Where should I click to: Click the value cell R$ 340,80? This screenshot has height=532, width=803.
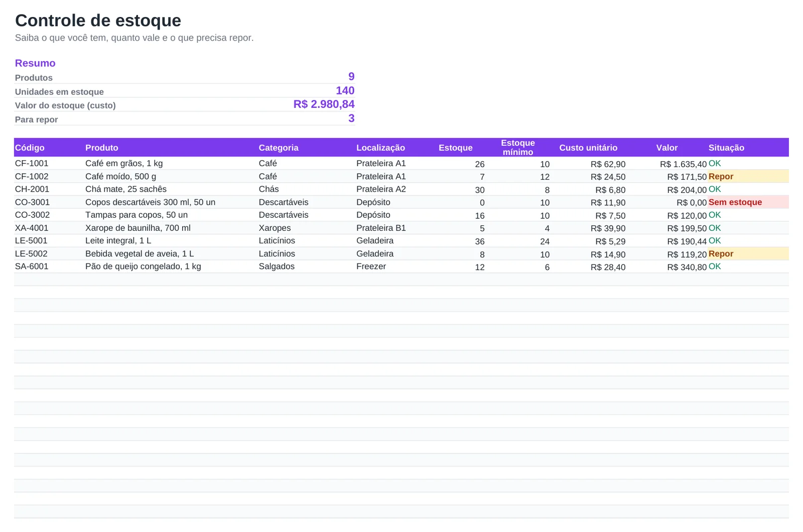tap(687, 268)
